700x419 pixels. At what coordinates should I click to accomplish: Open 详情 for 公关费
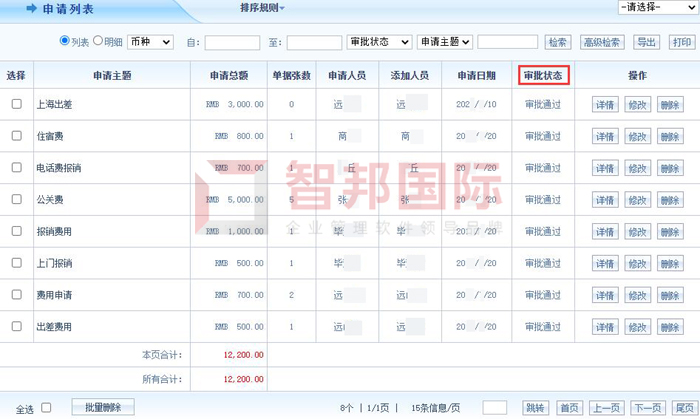point(605,200)
